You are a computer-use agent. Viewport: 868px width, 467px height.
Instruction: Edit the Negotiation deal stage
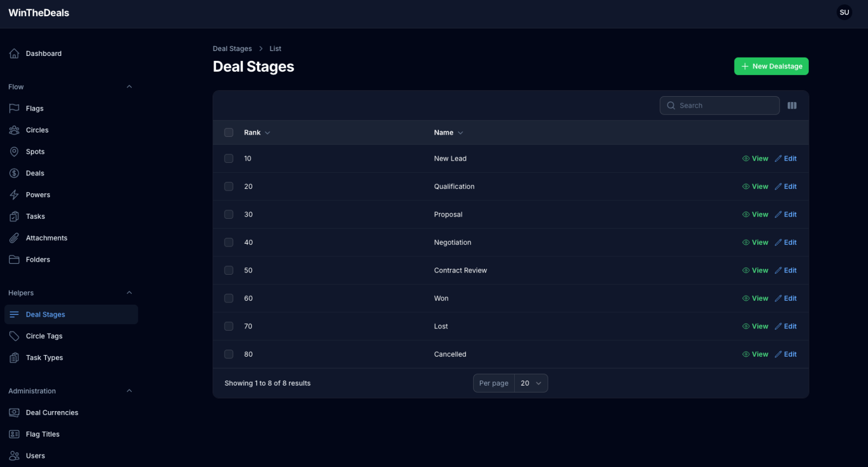tap(786, 242)
